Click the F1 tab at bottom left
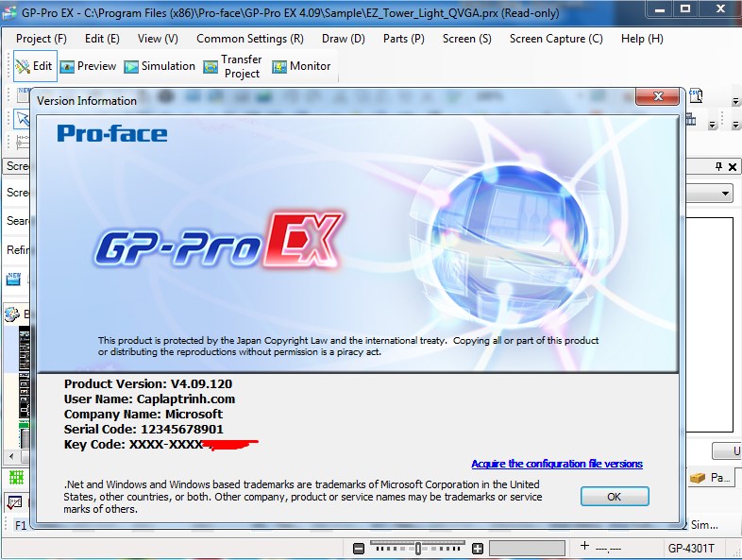The width and height of the screenshot is (742, 560). (x=21, y=525)
